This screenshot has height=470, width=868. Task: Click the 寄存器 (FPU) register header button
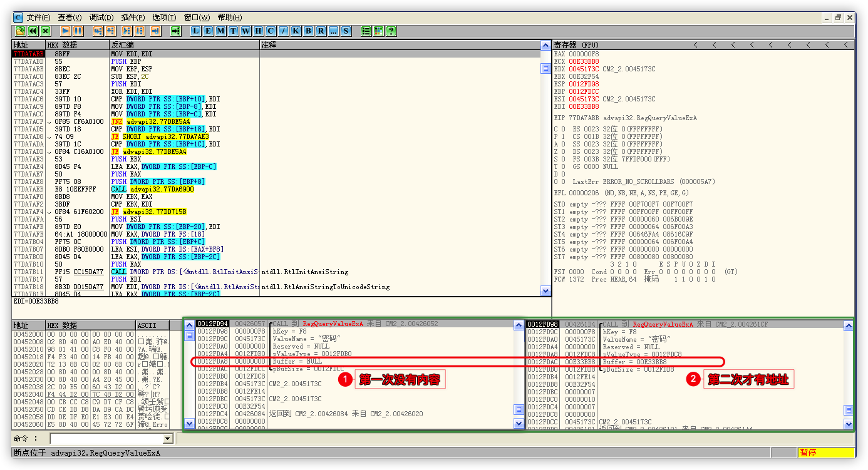[x=576, y=45]
